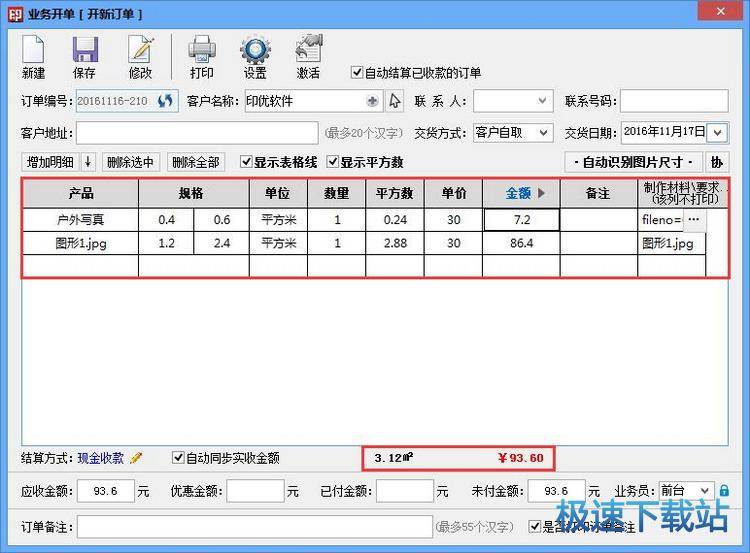Click the 客户地址 input field

click(x=197, y=133)
